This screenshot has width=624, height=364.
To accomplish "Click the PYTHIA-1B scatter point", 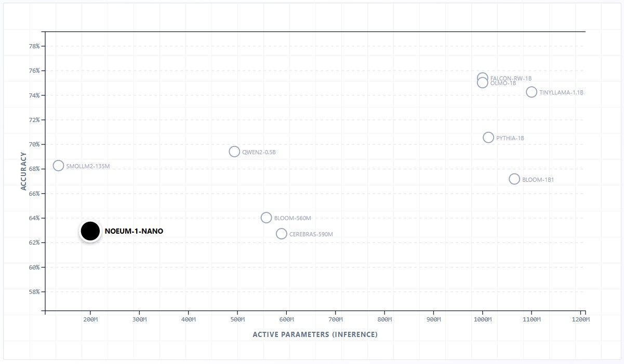I will 488,138.
